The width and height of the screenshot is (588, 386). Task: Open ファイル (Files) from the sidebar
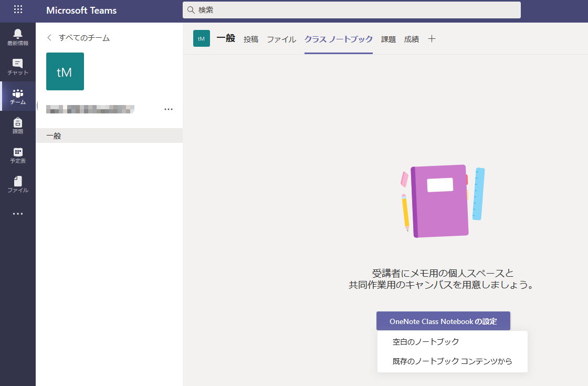pos(18,184)
